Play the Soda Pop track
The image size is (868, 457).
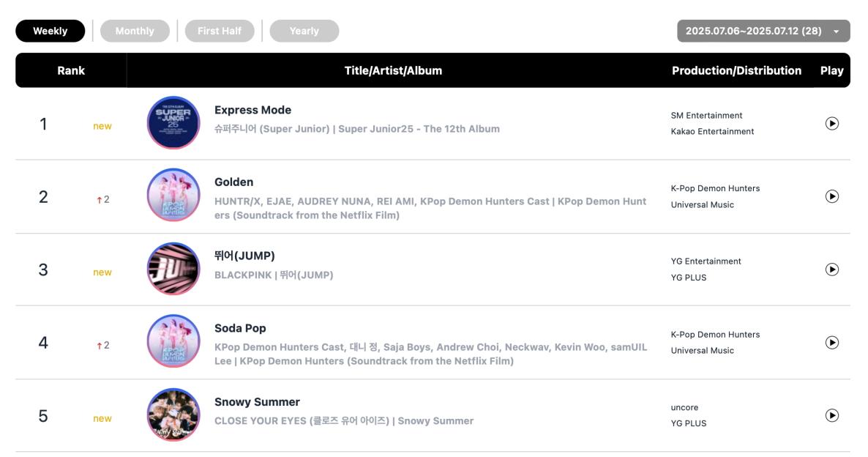tap(831, 343)
